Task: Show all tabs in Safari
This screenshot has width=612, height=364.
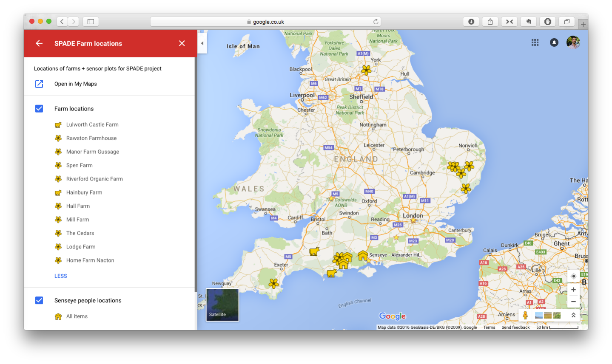Action: [567, 22]
